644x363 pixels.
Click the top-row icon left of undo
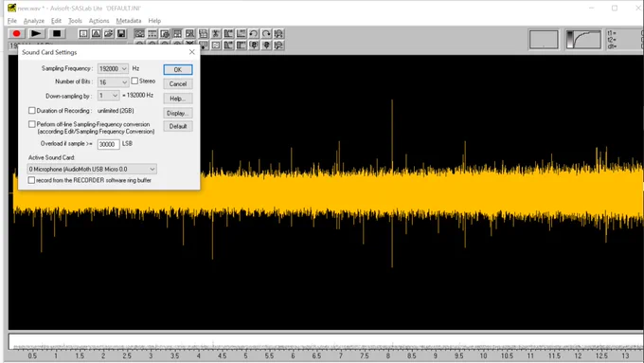(241, 34)
